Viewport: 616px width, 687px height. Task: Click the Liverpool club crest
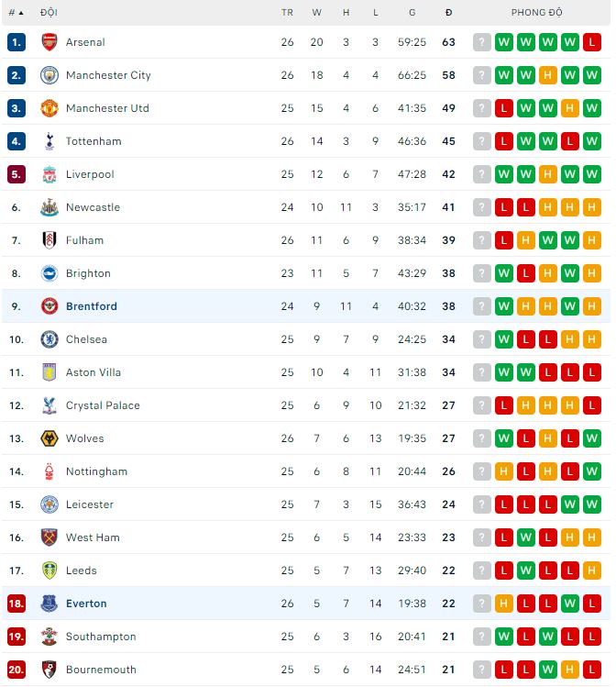(49, 174)
